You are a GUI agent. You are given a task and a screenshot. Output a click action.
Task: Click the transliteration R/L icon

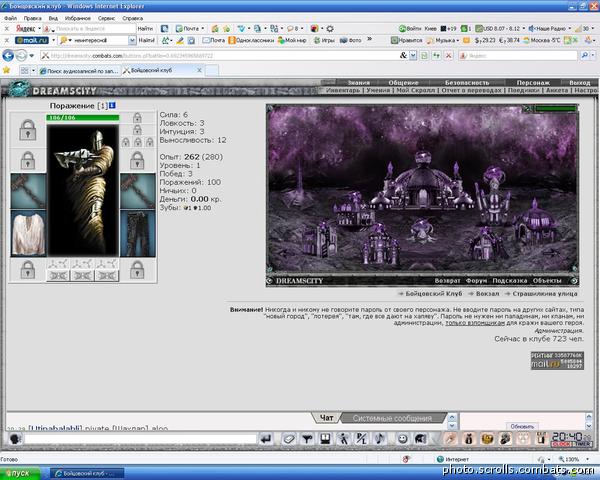pos(361,439)
